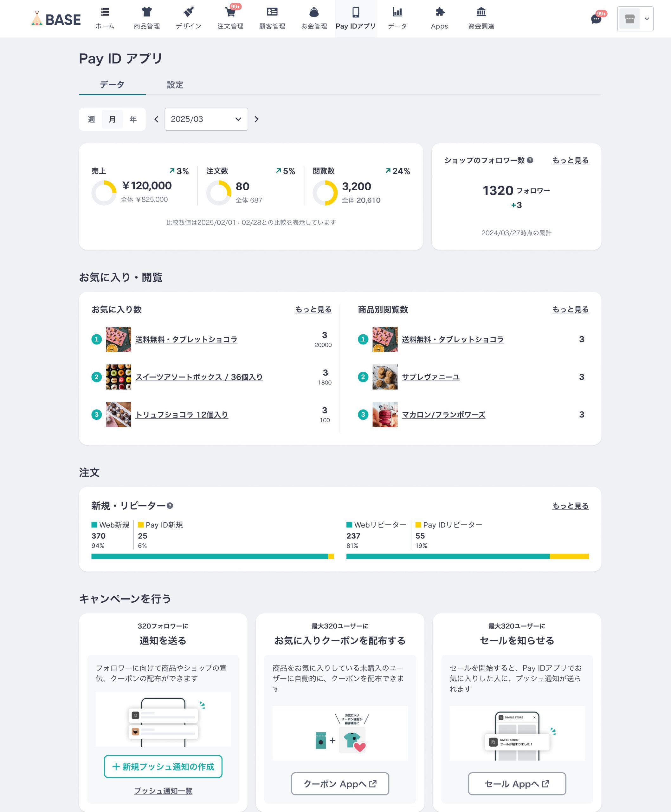
Task: Click マカロン/フランボワーズ thumbnail
Action: [385, 415]
